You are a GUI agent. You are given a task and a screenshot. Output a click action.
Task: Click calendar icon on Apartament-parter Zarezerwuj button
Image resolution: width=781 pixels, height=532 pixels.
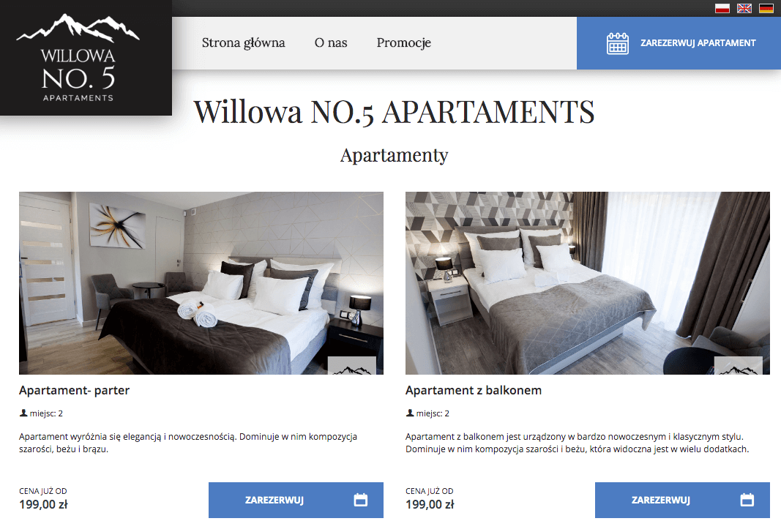pyautogui.click(x=361, y=500)
